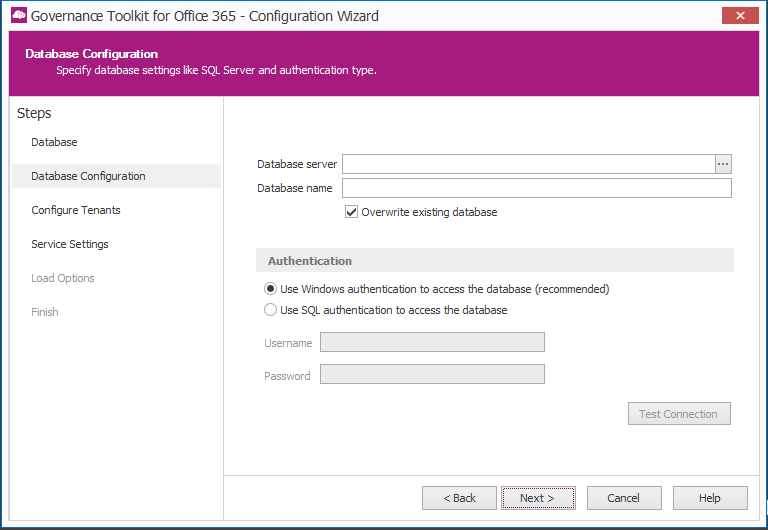Select Use SQL authentication radio option
The width and height of the screenshot is (768, 530).
(270, 310)
